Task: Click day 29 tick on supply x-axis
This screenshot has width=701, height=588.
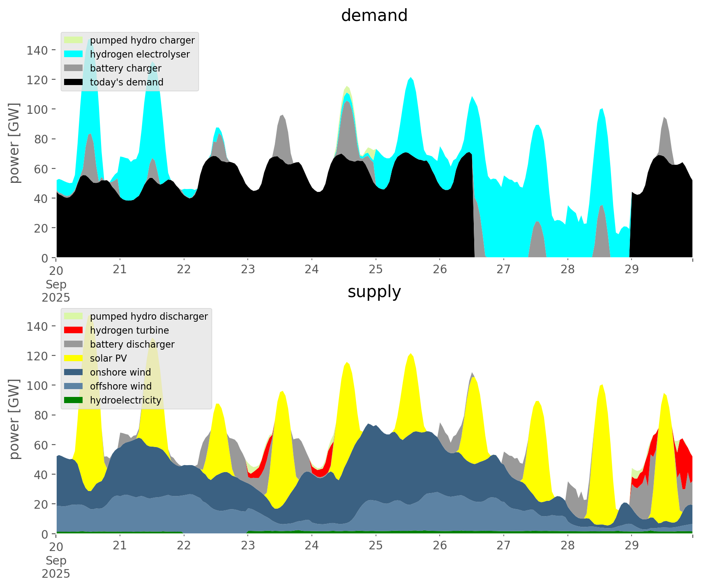Action: pos(632,546)
